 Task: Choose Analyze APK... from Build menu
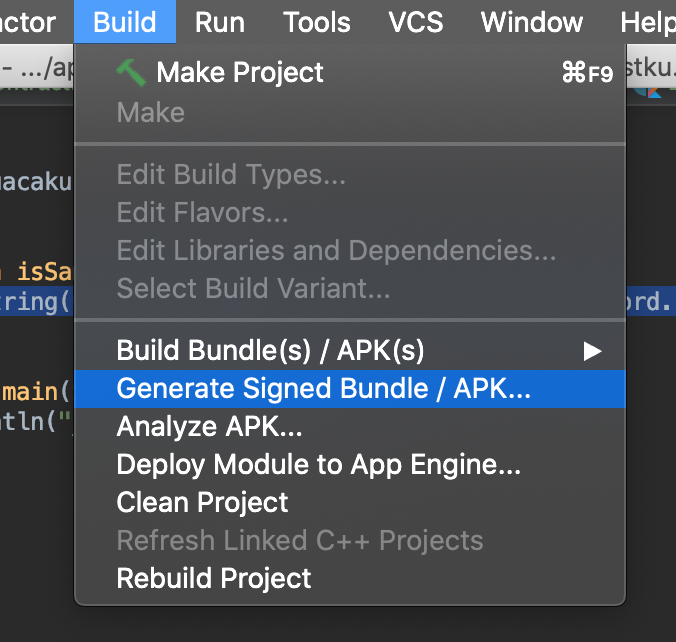(x=209, y=427)
